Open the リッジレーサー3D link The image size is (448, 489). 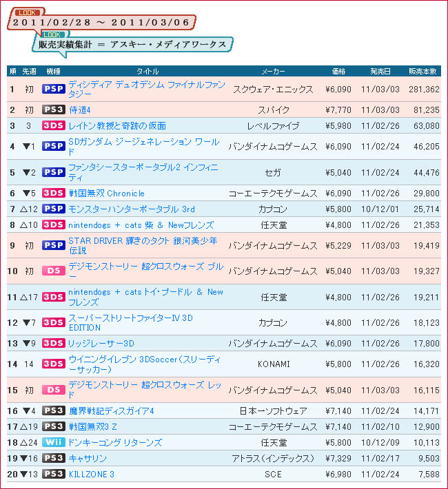[x=101, y=344]
